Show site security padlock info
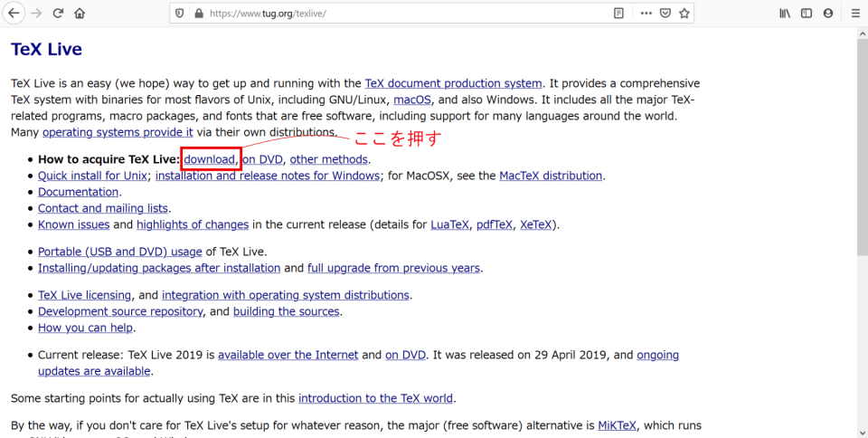The image size is (868, 438). click(199, 14)
